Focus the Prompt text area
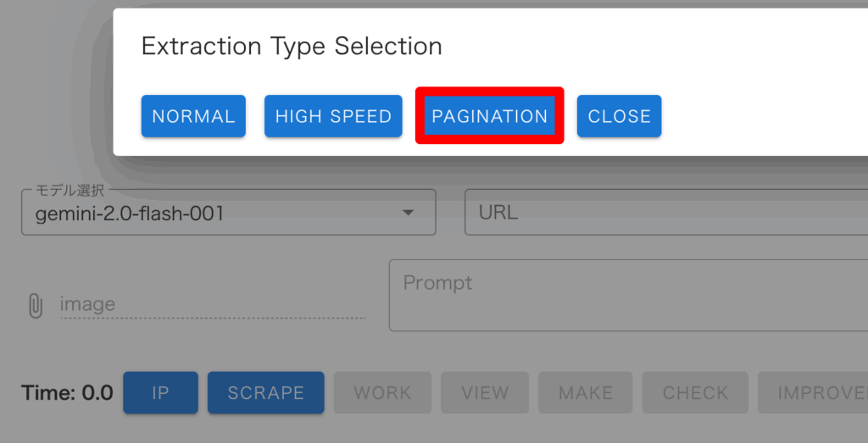Screen dimensions: 868x443 (x=627, y=295)
